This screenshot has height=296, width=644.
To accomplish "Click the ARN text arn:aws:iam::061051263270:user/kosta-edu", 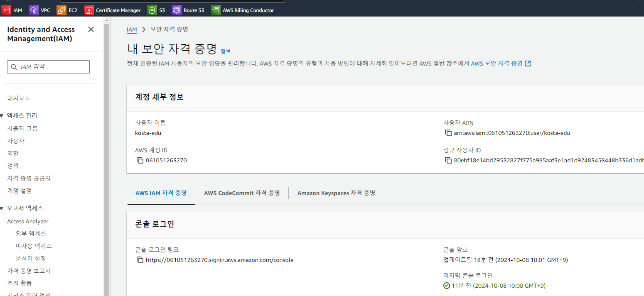I will pos(512,133).
